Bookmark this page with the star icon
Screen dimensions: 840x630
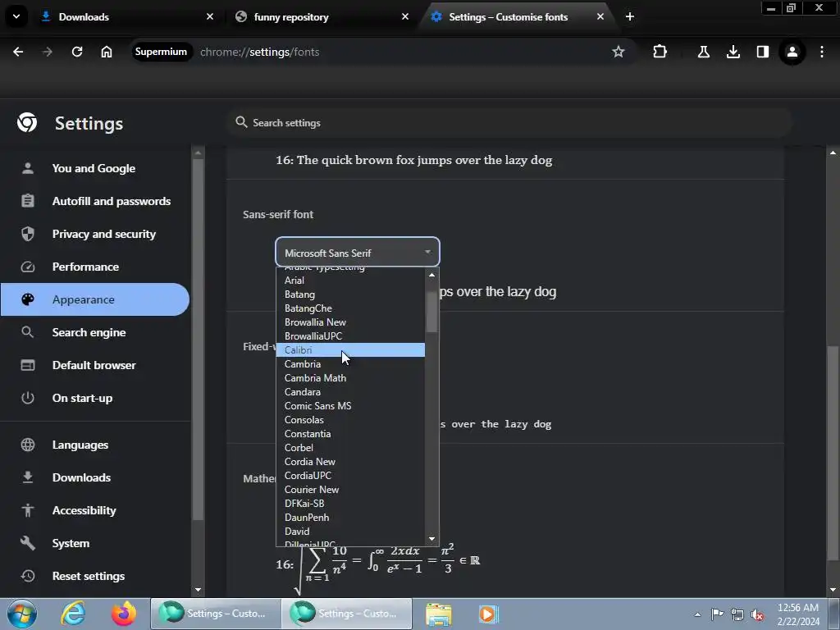619,52
